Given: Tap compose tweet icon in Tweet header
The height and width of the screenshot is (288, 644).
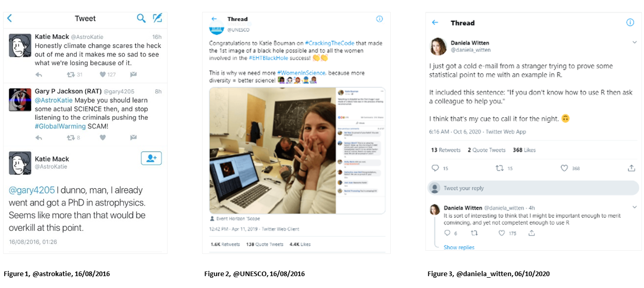Looking at the screenshot, I should (157, 18).
